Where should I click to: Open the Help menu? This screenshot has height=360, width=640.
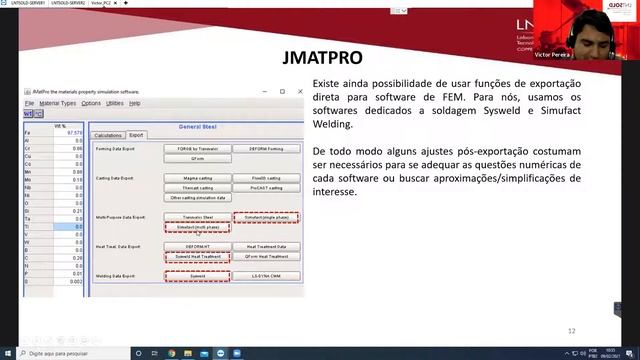click(x=135, y=103)
